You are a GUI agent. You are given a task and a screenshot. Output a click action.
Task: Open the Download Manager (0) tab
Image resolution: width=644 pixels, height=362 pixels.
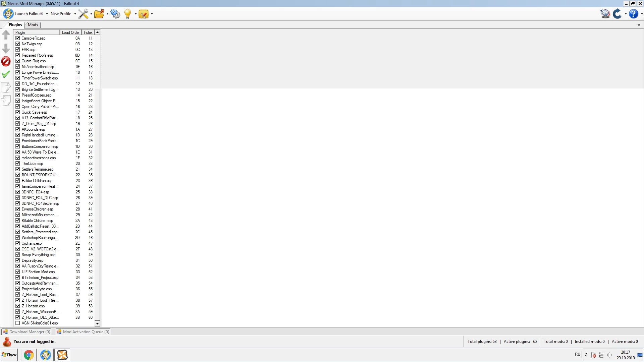pos(26,332)
